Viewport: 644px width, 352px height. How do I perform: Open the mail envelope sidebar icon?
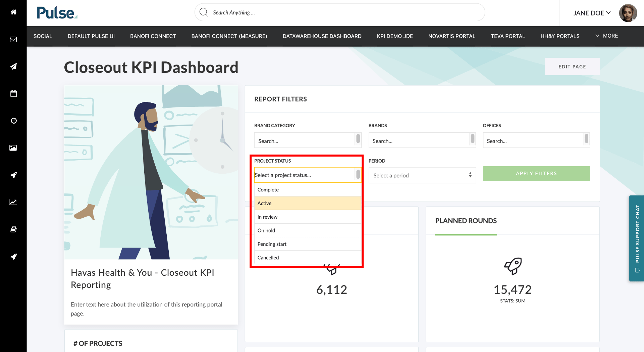pyautogui.click(x=13, y=39)
